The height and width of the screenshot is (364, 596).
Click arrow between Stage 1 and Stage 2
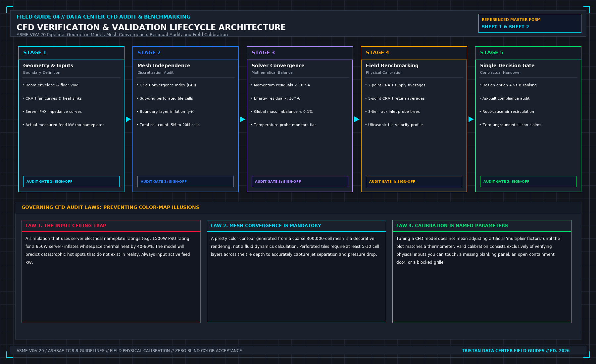coord(128,119)
